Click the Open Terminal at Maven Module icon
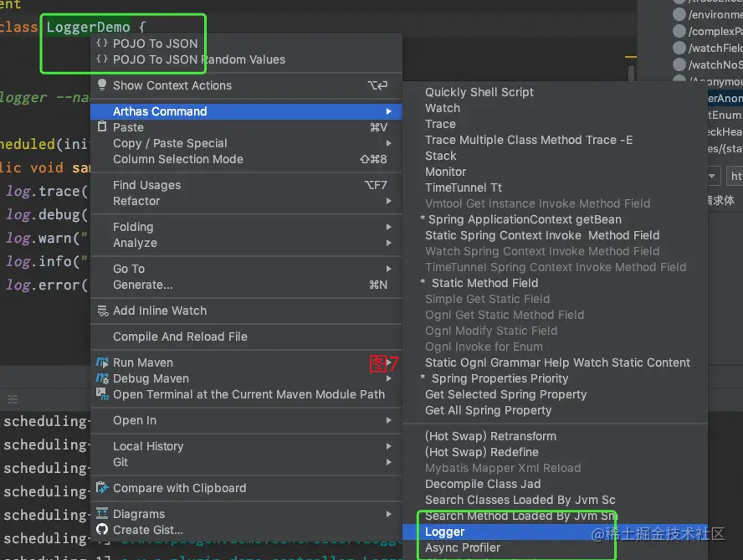 point(102,394)
